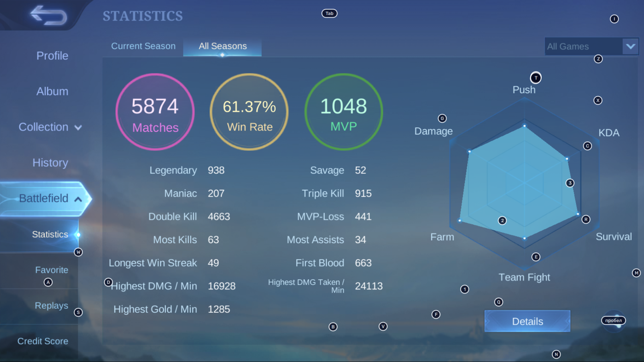Click the Highest DMG Taken value 24113
Image resolution: width=644 pixels, height=362 pixels.
369,286
